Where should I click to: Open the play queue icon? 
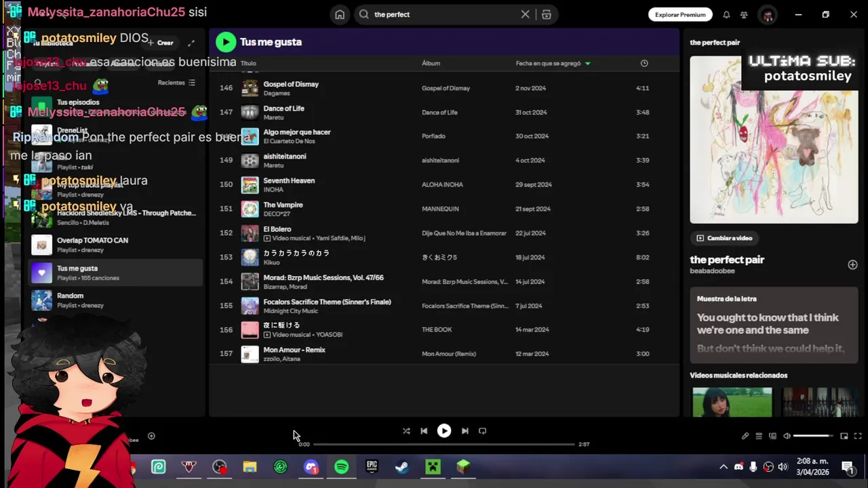[759, 436]
